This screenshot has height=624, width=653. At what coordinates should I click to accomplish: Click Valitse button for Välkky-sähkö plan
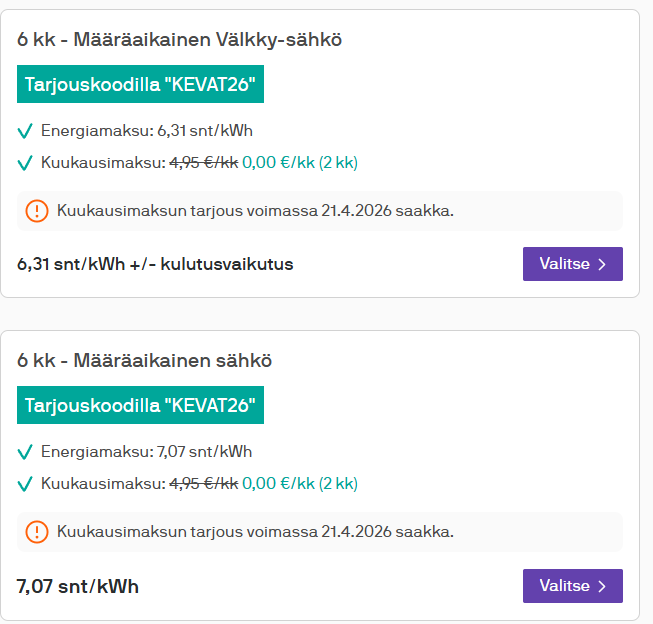pyautogui.click(x=572, y=264)
